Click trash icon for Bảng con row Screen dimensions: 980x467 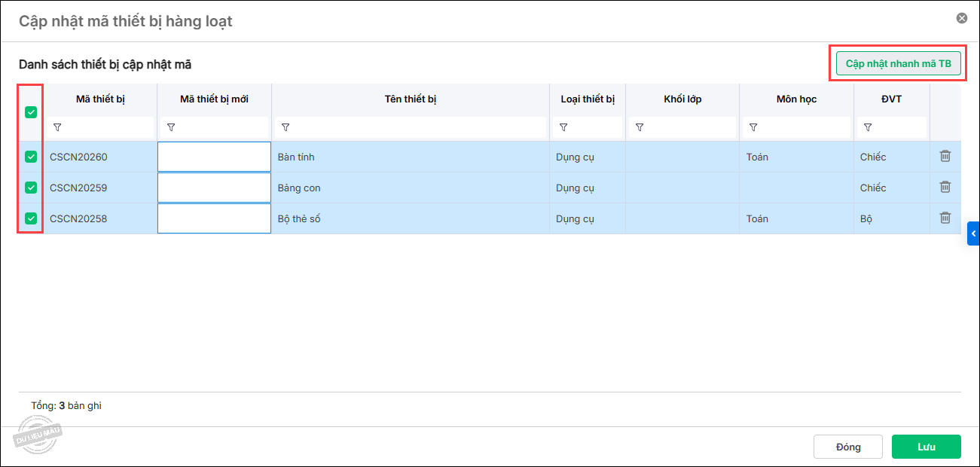click(x=945, y=187)
